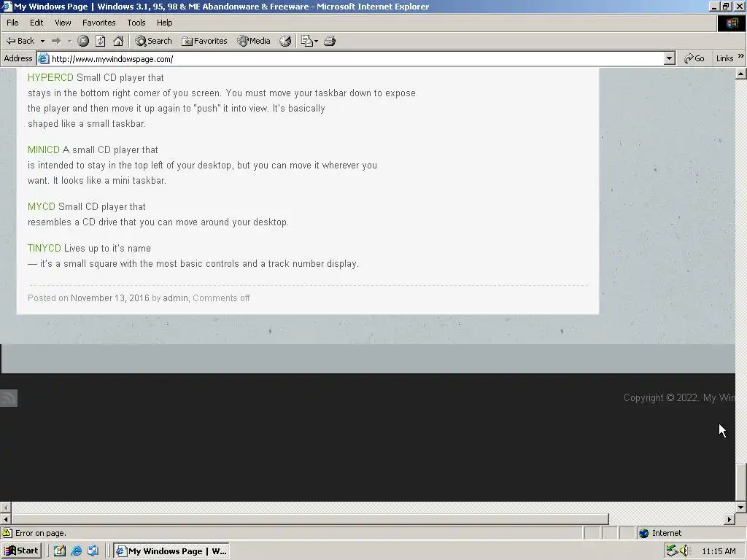This screenshot has width=747, height=560.
Task: Open the HYPERCD link
Action: click(x=50, y=77)
